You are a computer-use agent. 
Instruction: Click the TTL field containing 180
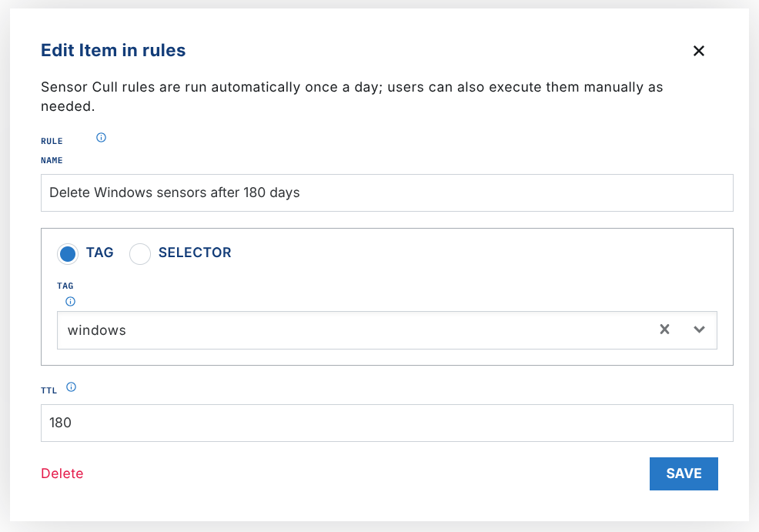[x=386, y=423]
